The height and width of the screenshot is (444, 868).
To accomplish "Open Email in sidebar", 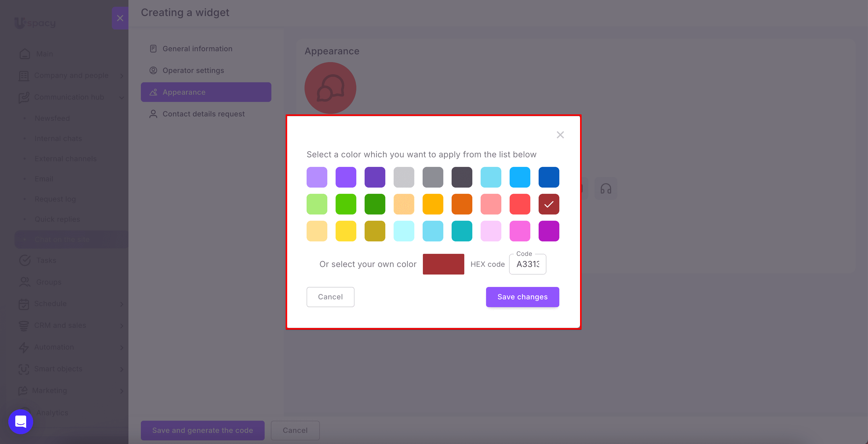I will click(44, 179).
